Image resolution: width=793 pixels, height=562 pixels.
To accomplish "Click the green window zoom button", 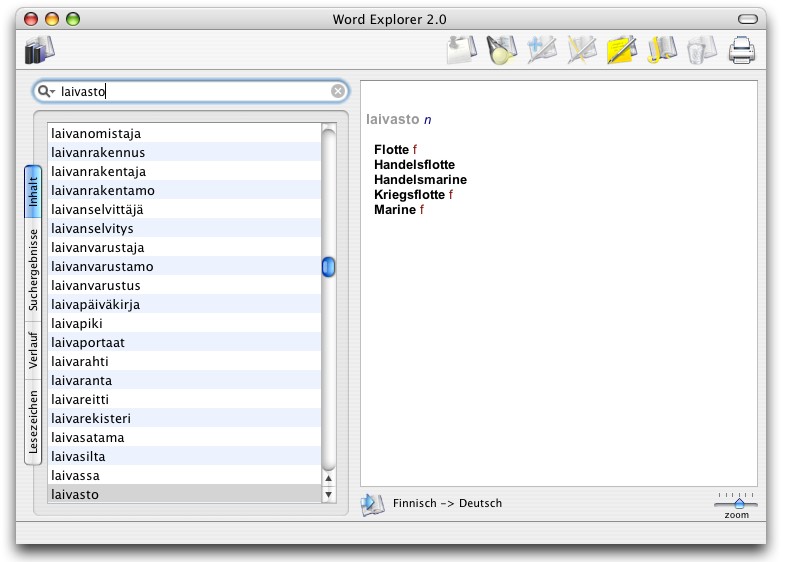I will [73, 19].
